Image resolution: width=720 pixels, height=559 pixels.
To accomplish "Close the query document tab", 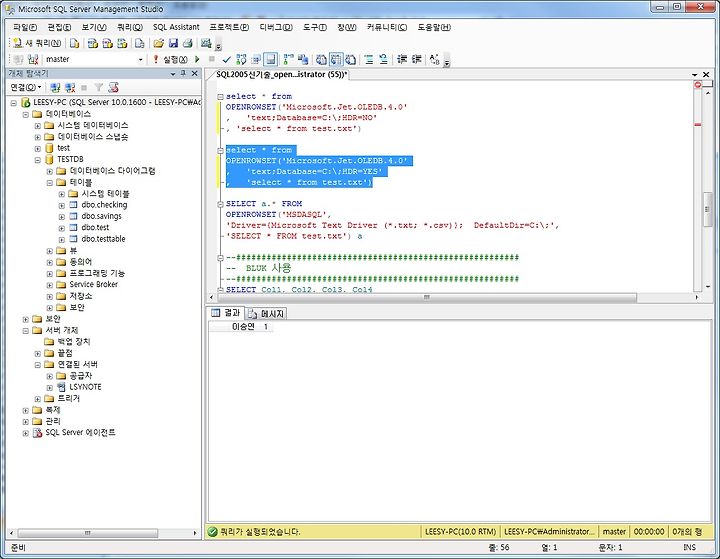I will click(706, 74).
